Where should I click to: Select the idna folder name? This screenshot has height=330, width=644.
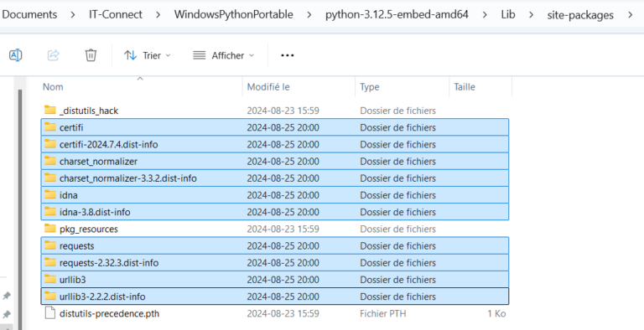(x=68, y=195)
